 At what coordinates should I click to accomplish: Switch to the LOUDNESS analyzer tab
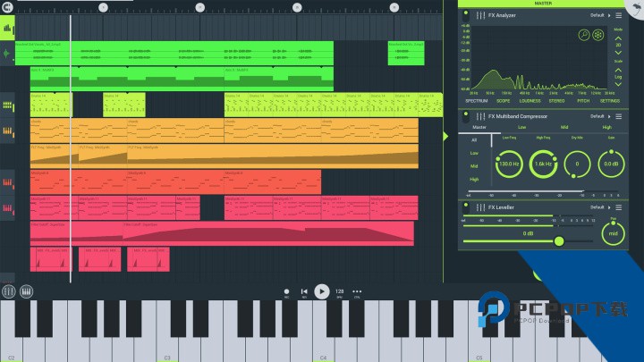[x=530, y=101]
